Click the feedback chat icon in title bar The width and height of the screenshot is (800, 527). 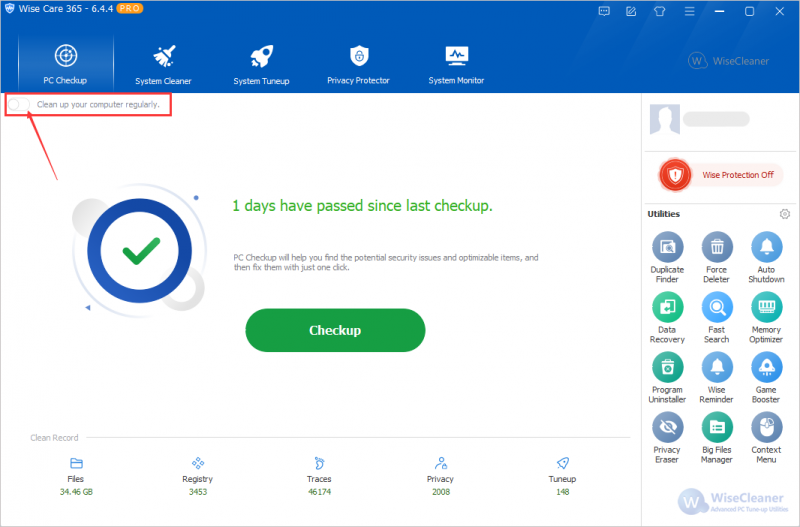(x=604, y=11)
